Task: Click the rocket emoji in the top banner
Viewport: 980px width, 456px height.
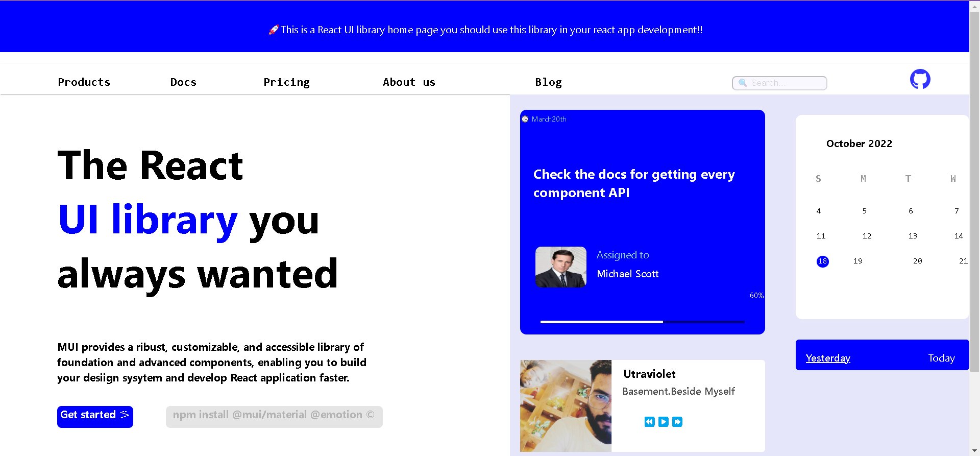Action: tap(274, 30)
